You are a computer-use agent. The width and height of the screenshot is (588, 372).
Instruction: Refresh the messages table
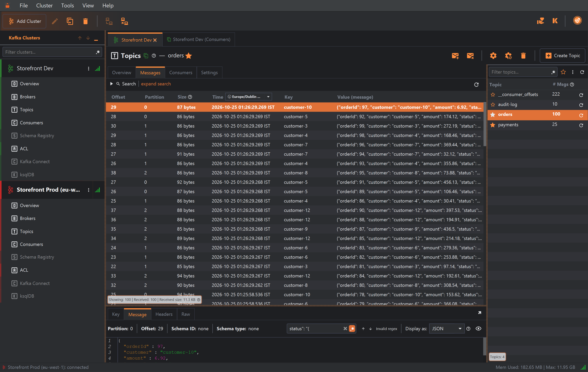(x=476, y=85)
